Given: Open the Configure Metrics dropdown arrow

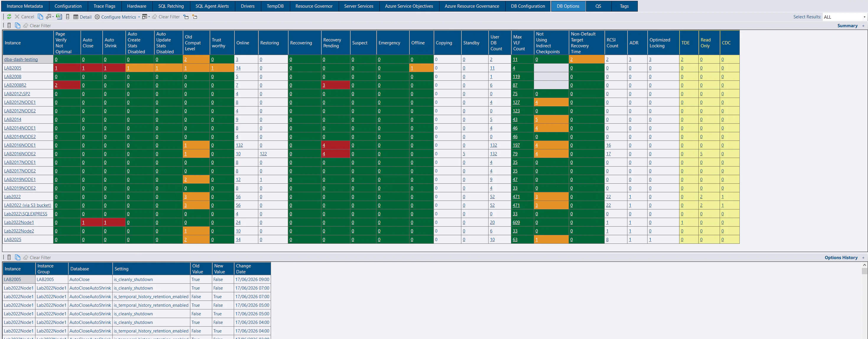Looking at the screenshot, I should (x=139, y=17).
